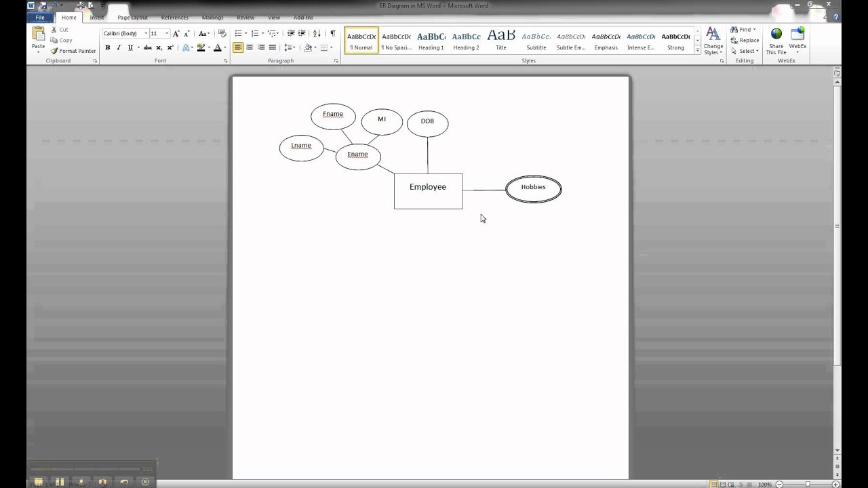Switch to the References tab
This screenshot has width=868, height=488.
pos(175,18)
